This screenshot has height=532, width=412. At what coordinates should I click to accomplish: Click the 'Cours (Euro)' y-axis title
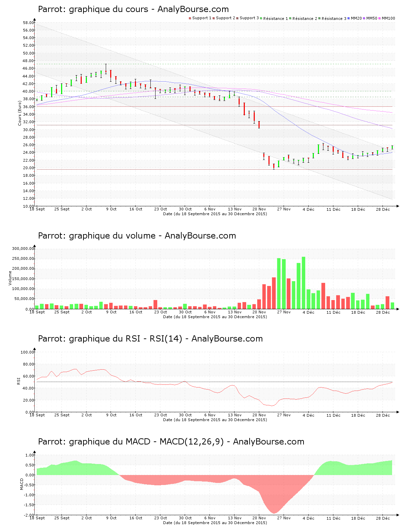pos(20,113)
